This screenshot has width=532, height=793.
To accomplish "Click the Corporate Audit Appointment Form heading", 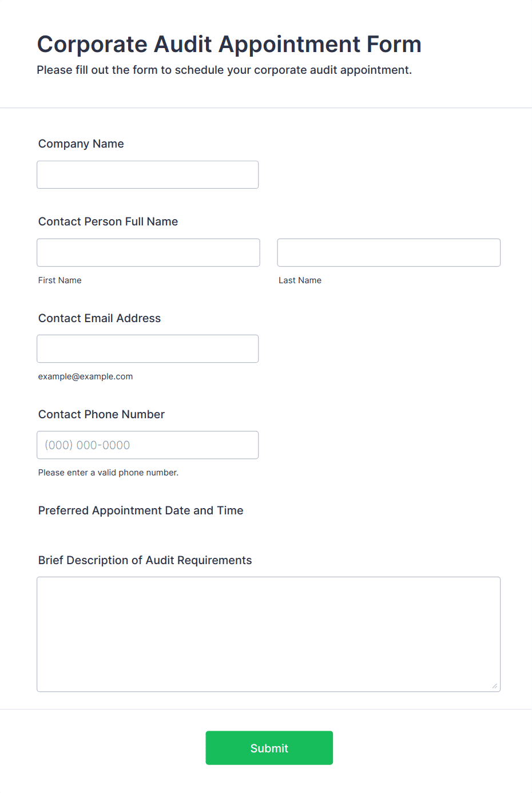I will (x=229, y=44).
